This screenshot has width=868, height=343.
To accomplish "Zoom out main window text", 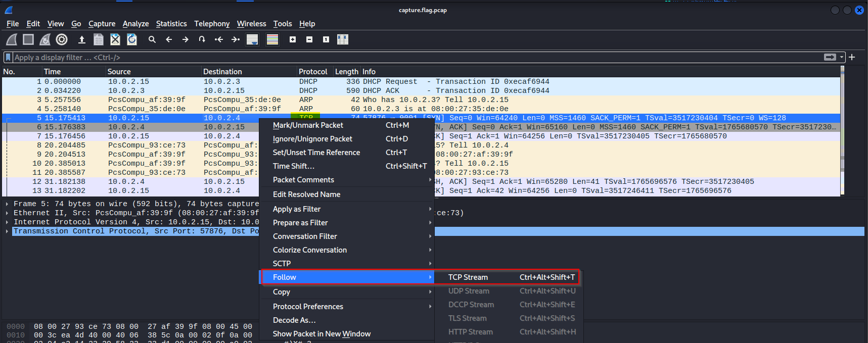I will click(x=309, y=39).
